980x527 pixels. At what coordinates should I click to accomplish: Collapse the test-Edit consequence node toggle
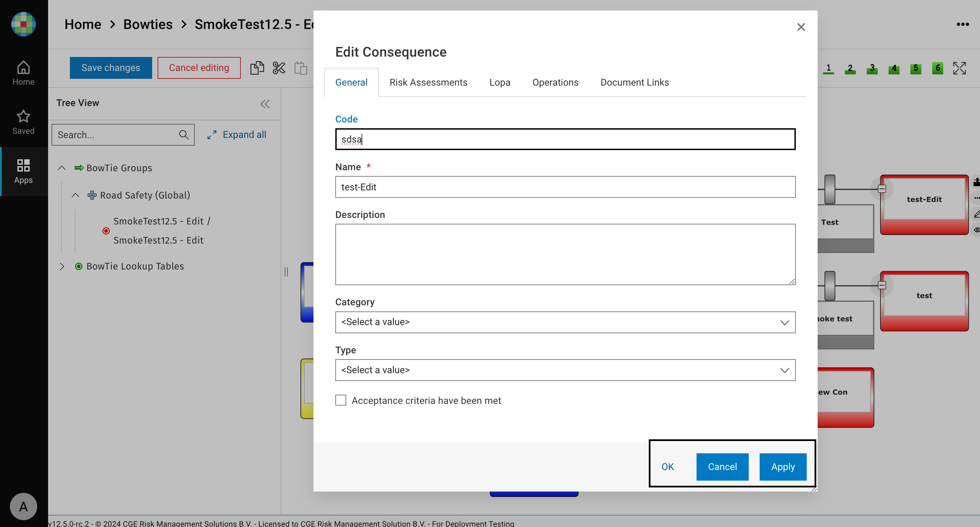[882, 189]
